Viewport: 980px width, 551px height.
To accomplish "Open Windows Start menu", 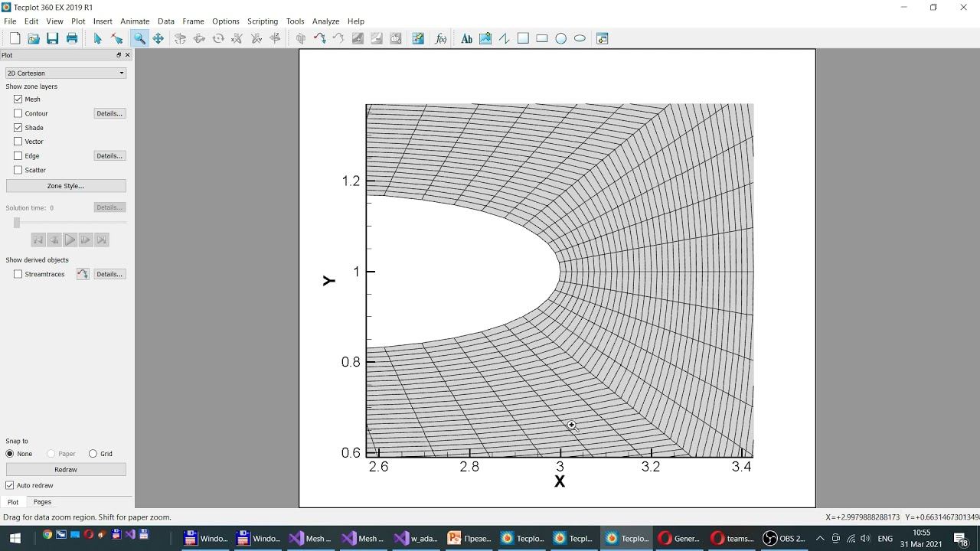I will point(15,538).
